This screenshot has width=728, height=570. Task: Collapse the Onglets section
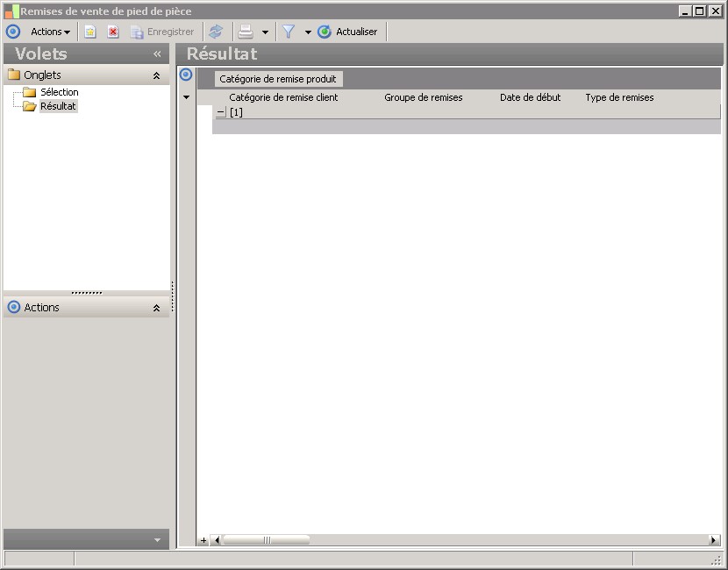coord(156,75)
